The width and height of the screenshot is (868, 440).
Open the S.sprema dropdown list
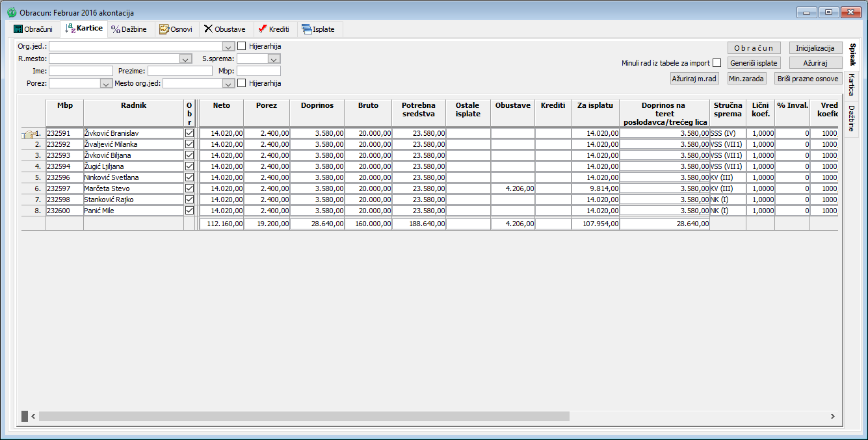click(274, 59)
